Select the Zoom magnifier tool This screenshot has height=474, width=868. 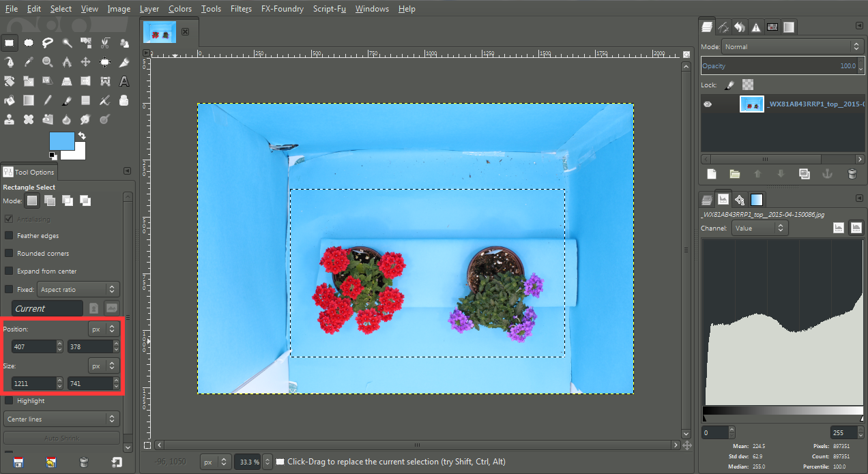48,61
